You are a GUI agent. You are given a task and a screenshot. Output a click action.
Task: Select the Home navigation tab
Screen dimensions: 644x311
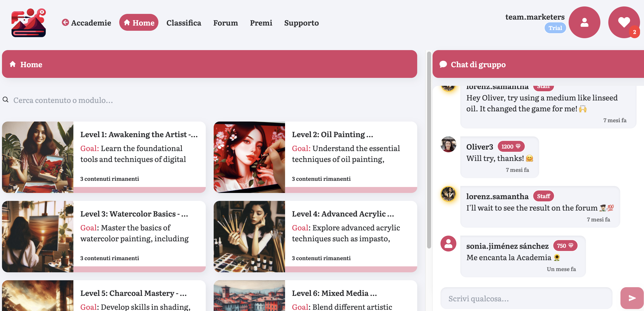click(139, 23)
